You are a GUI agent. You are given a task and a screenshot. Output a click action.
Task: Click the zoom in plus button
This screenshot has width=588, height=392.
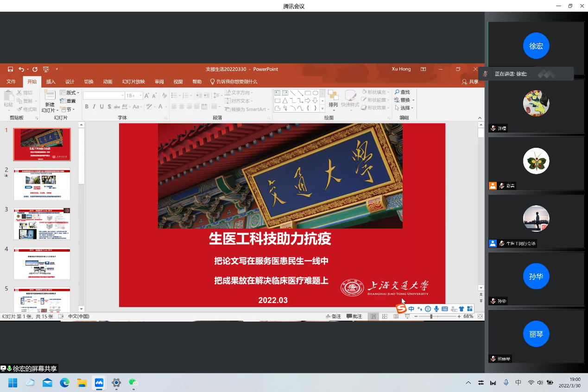(x=459, y=316)
